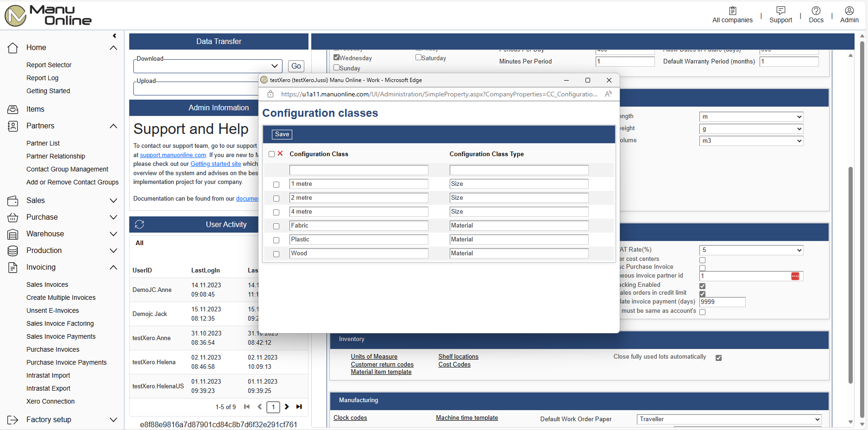Open Sales Invoices in sidebar
This screenshot has width=868, height=430.
(47, 285)
